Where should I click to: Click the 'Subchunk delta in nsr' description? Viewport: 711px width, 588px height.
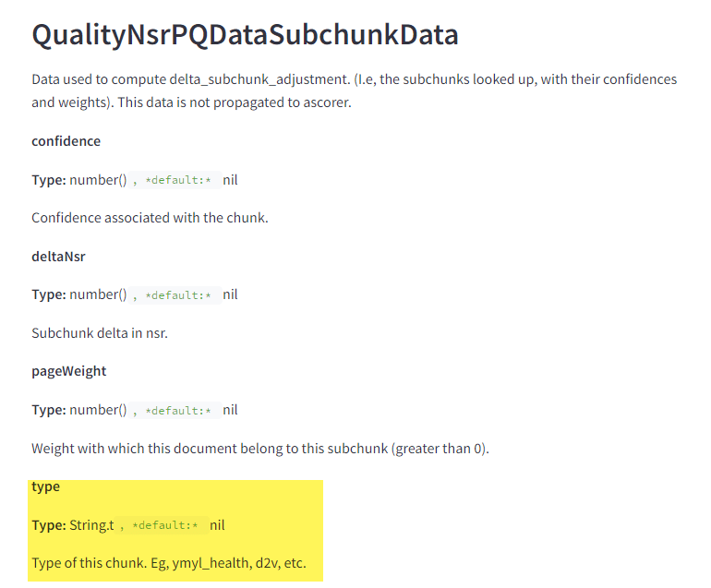(x=100, y=333)
